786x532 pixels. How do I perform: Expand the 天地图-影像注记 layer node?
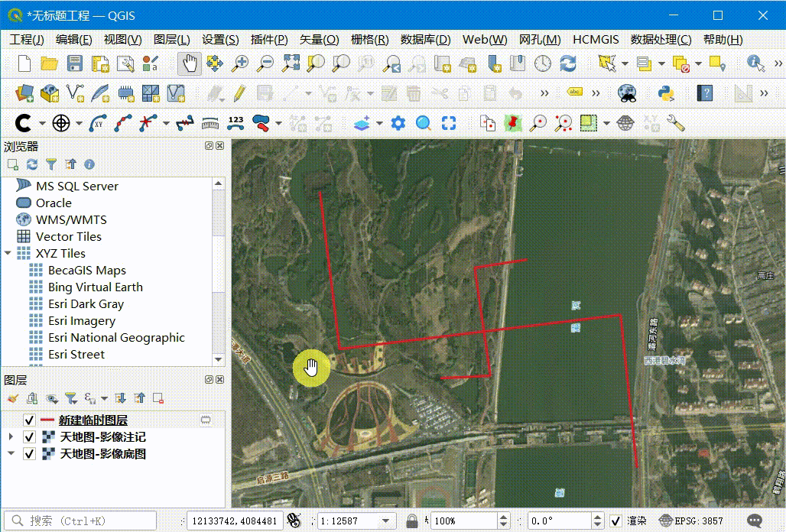point(11,436)
